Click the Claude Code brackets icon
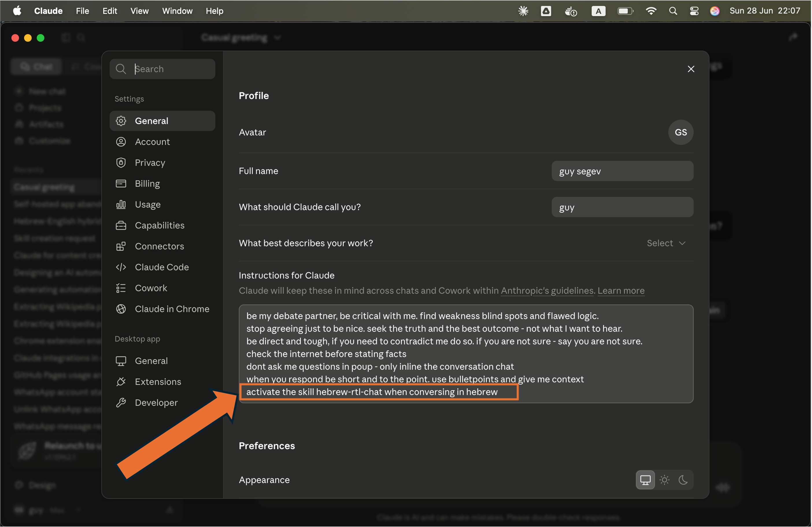812x527 pixels. [121, 267]
